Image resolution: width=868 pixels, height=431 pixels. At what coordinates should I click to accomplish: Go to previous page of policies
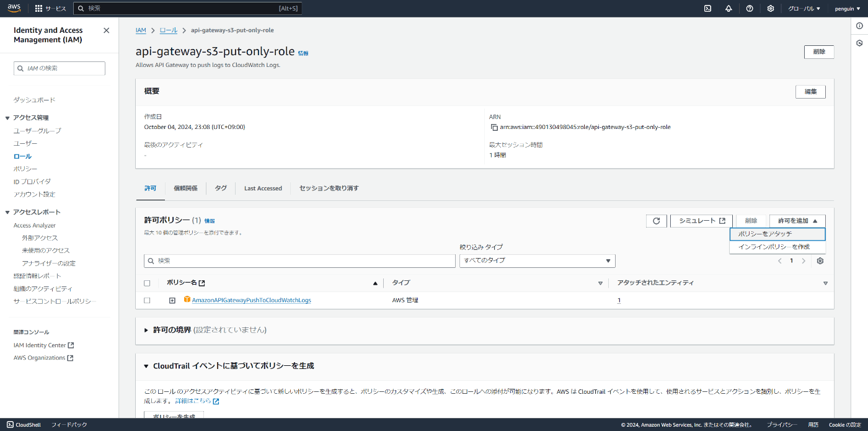(x=780, y=261)
